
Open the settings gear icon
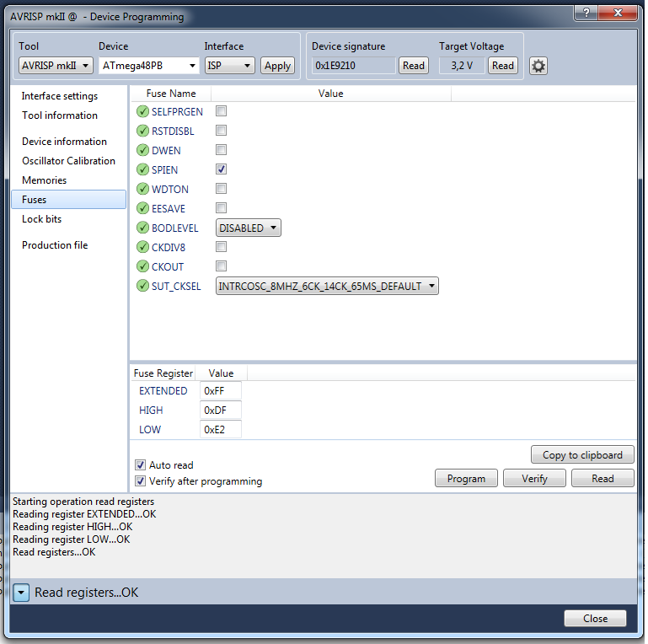coord(538,66)
